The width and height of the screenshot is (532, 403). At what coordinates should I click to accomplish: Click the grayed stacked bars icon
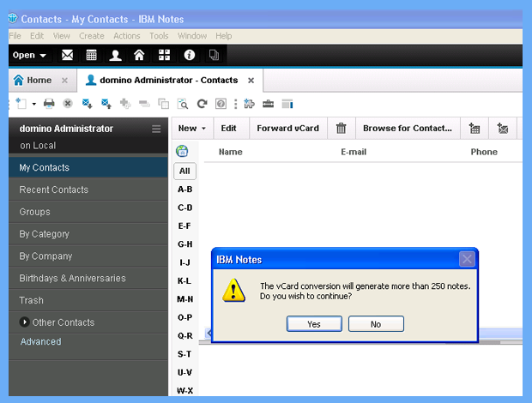[144, 104]
